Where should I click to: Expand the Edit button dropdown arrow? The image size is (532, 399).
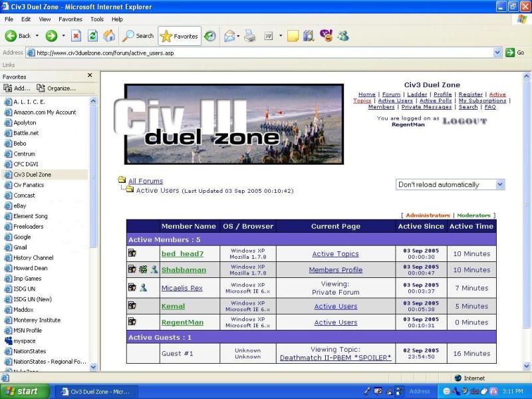pos(281,36)
